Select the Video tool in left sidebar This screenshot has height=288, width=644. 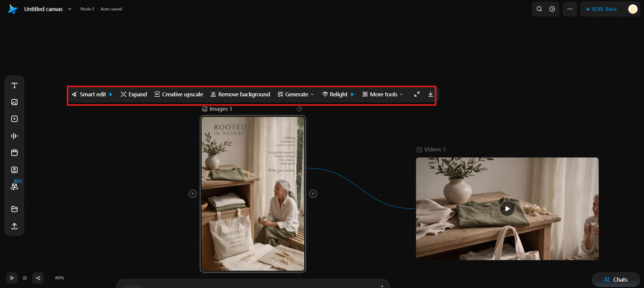click(14, 119)
